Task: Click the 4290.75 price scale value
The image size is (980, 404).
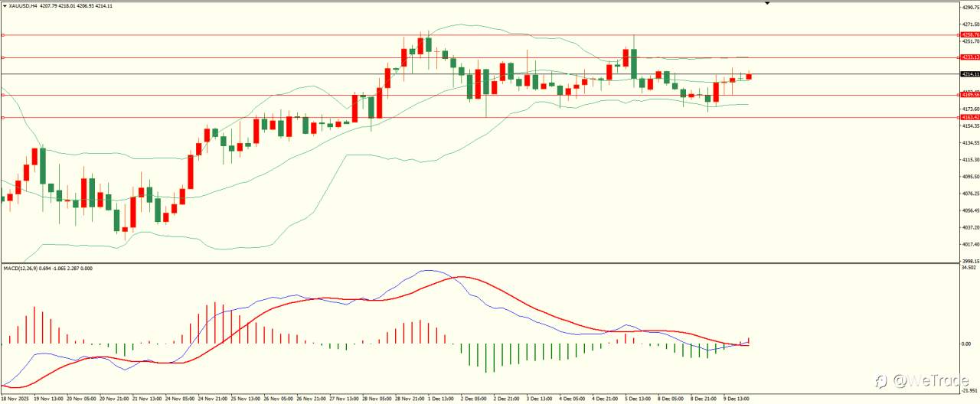Action: click(970, 7)
